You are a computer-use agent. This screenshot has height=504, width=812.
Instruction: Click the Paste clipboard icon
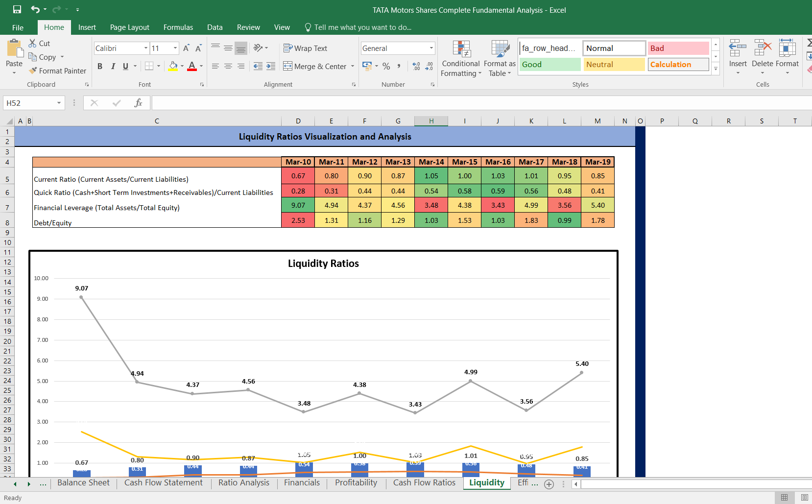pyautogui.click(x=14, y=49)
